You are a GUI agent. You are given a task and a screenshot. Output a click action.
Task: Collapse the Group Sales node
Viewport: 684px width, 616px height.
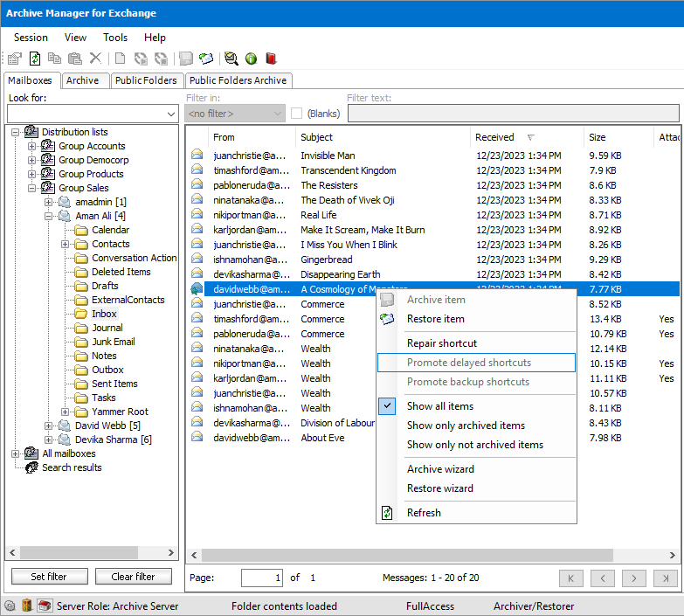click(x=31, y=188)
